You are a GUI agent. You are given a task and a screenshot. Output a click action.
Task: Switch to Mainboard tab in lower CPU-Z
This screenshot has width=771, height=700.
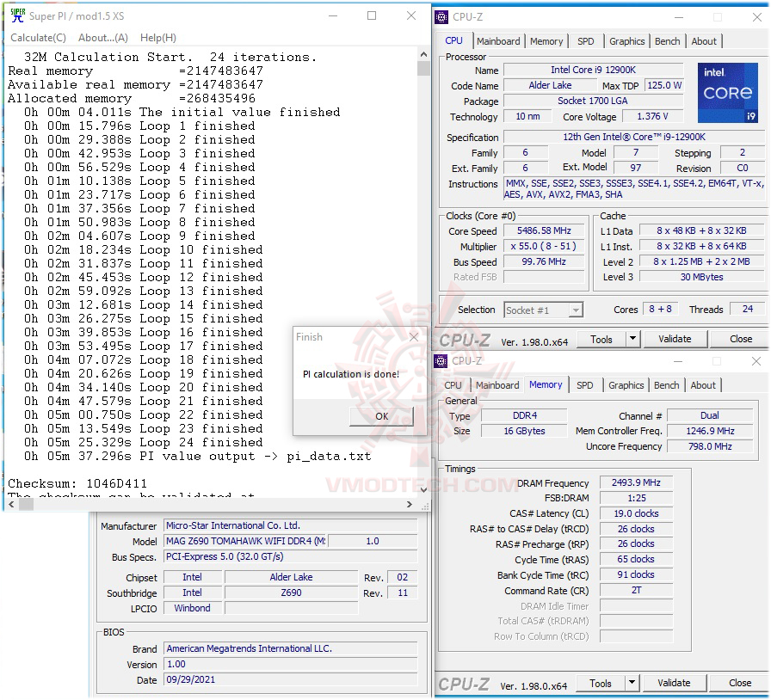[x=497, y=385]
